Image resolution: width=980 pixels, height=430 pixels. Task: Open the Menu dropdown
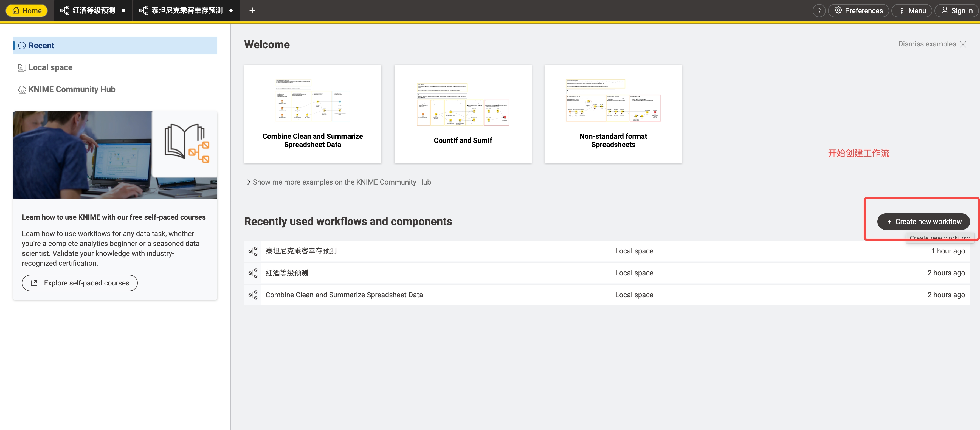coord(911,11)
